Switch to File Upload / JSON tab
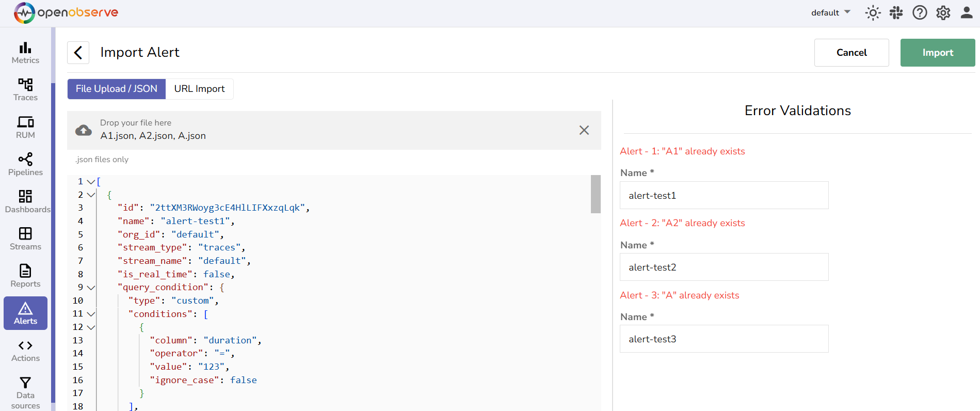Image resolution: width=980 pixels, height=411 pixels. 117,89
